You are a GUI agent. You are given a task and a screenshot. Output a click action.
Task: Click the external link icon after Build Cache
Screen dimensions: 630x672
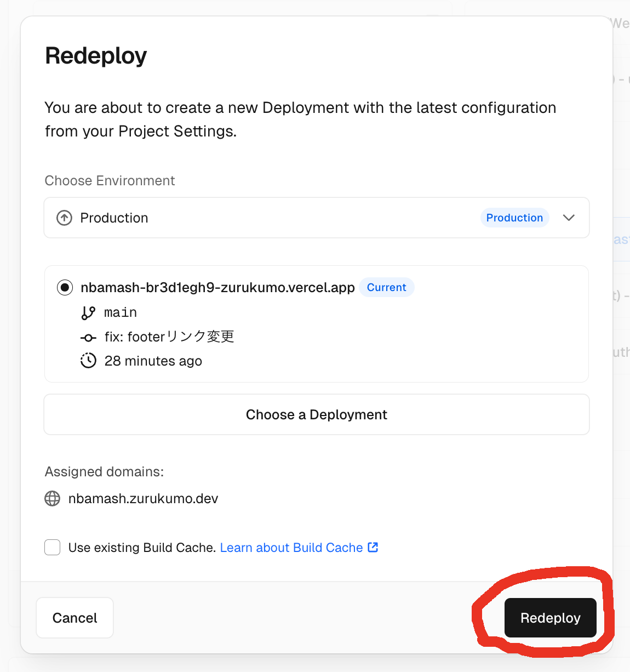click(x=373, y=547)
